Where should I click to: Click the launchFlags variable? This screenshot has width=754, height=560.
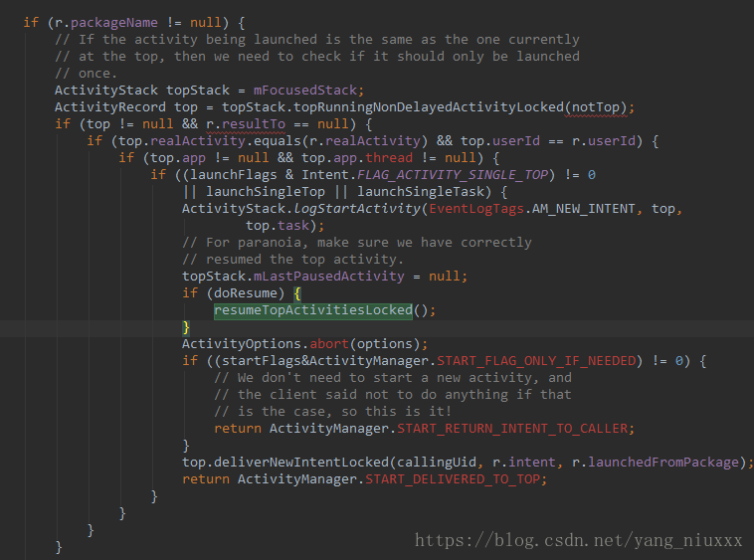coord(234,175)
